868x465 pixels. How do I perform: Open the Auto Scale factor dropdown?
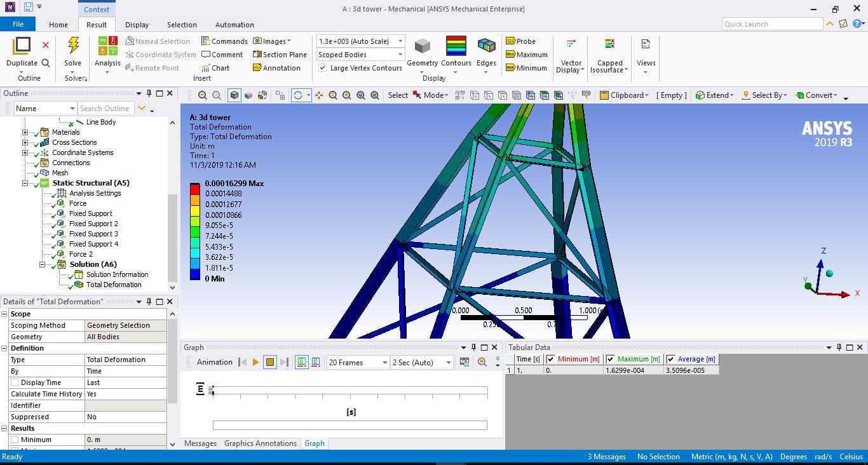pos(400,41)
